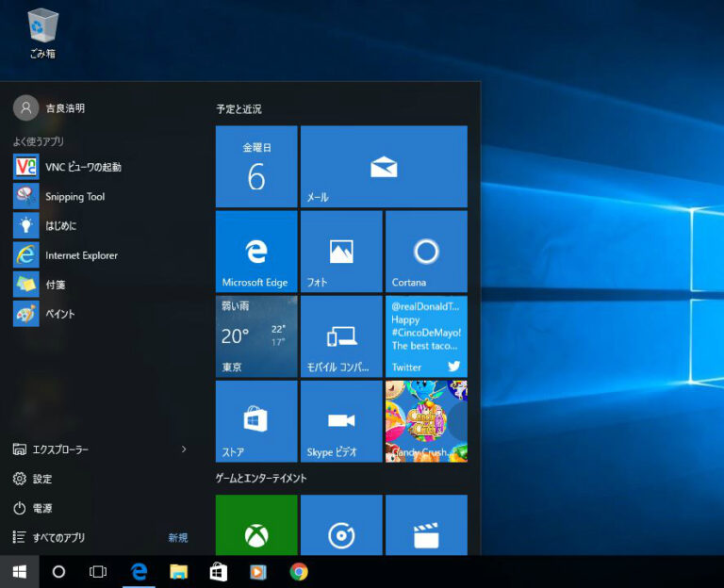Open the ストア store tile
The height and width of the screenshot is (588, 724).
pos(256,421)
